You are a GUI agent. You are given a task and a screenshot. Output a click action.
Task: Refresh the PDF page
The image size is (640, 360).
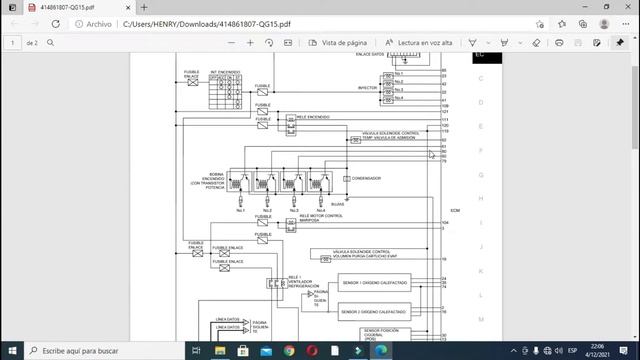(56, 24)
